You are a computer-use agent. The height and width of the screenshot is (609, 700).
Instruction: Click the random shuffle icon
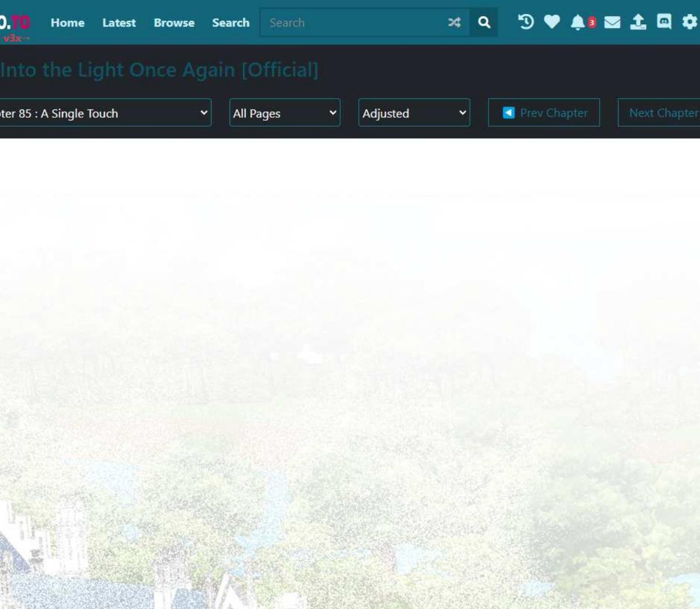[454, 23]
